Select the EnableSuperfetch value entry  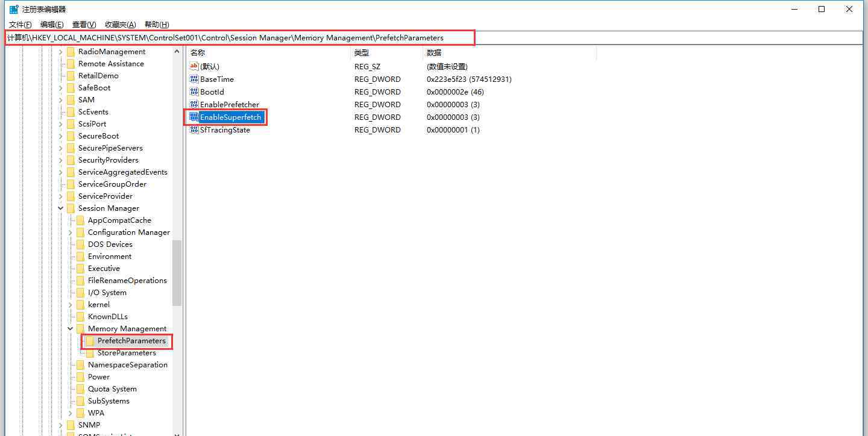pyautogui.click(x=230, y=117)
